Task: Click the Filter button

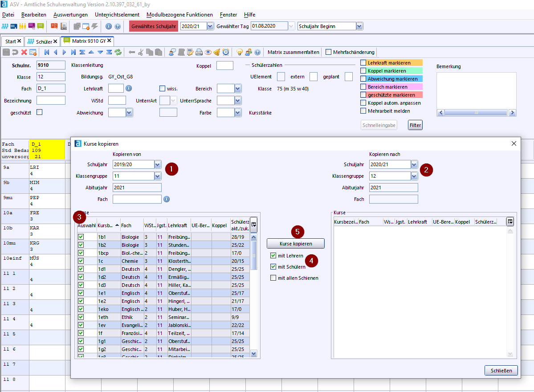Action: pos(415,125)
